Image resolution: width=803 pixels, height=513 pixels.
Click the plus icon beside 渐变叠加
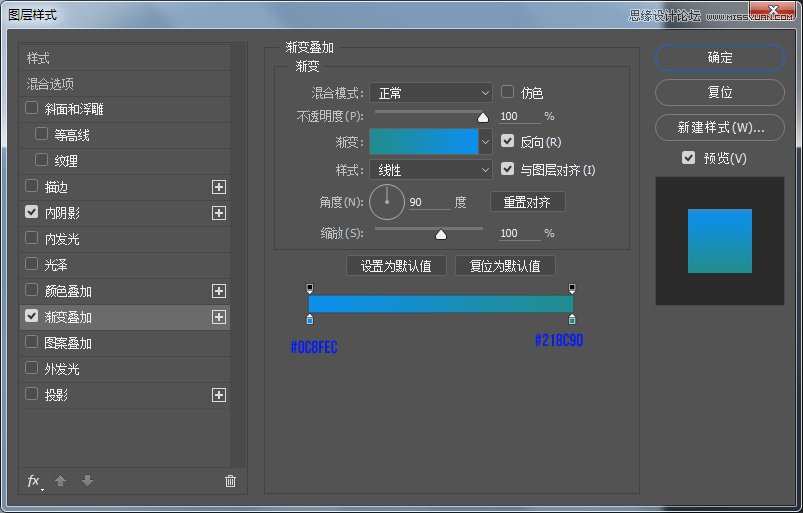219,317
